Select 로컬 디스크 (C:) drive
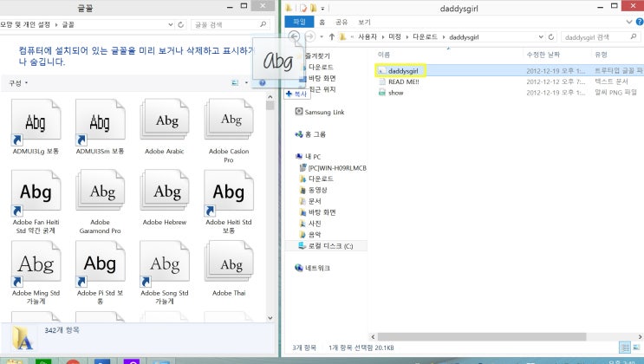The height and width of the screenshot is (364, 644). point(330,245)
